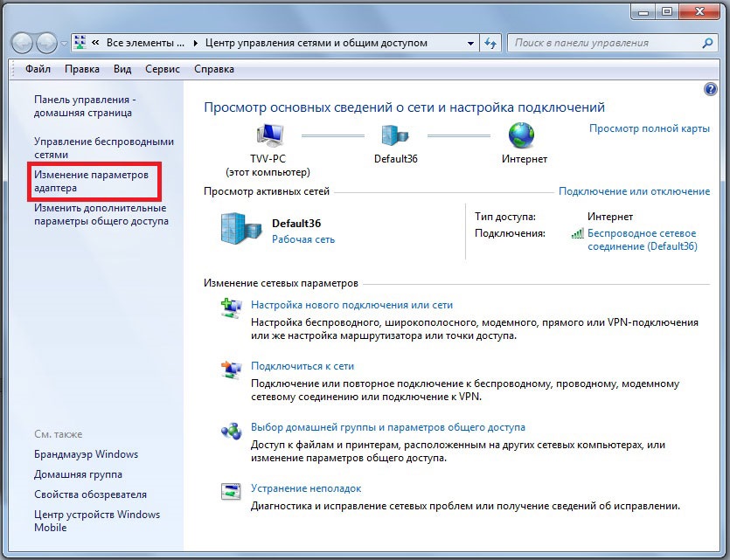730x560 pixels.
Task: Open Изменение параметров адаптера link
Action: point(91,181)
